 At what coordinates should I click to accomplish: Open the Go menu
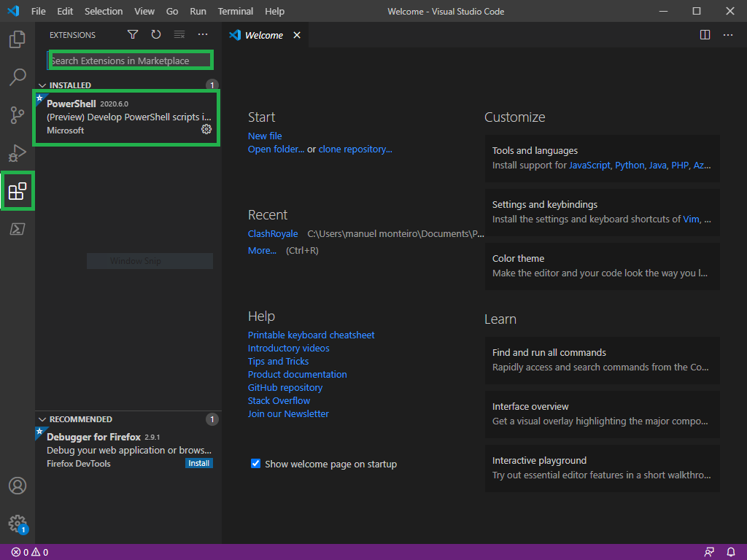point(172,11)
